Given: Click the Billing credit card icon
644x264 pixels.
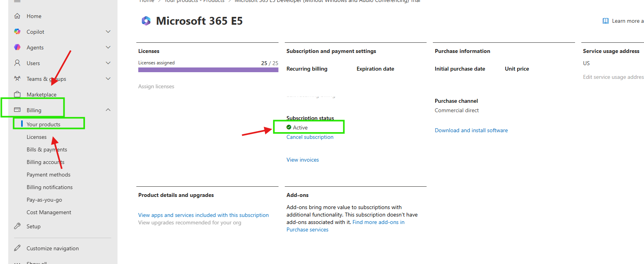Looking at the screenshot, I should pyautogui.click(x=17, y=110).
